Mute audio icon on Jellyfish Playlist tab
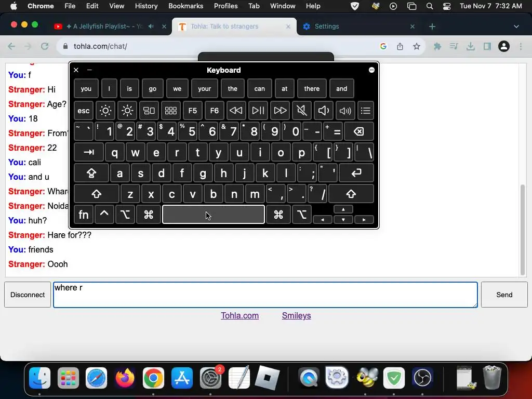This screenshot has height=399, width=532. tap(151, 26)
